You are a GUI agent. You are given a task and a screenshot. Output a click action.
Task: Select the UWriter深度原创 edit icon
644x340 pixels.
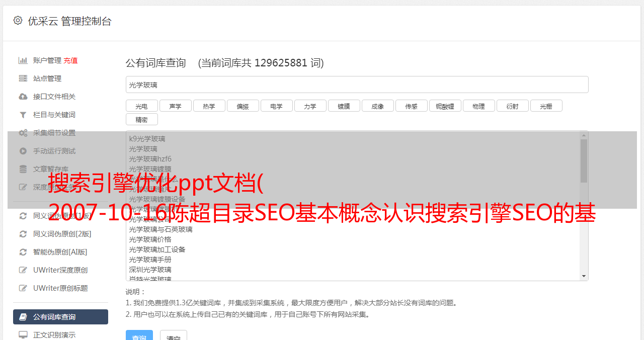coord(23,270)
